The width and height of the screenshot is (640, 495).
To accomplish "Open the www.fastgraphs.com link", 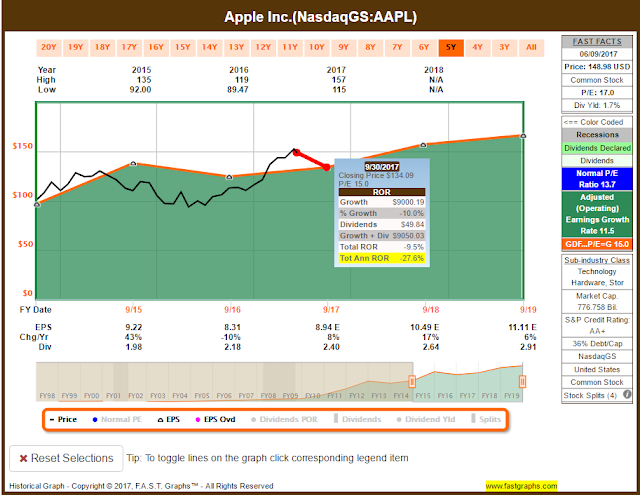I will tap(521, 486).
